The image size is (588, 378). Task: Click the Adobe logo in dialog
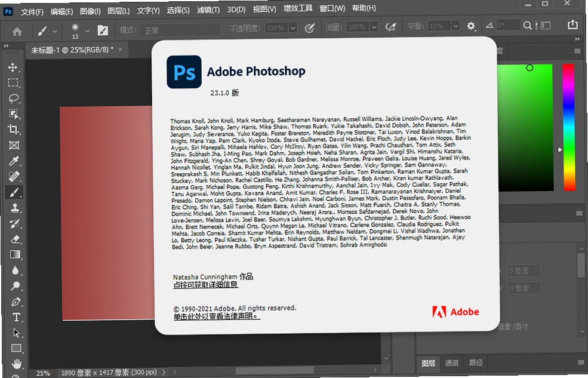[455, 312]
